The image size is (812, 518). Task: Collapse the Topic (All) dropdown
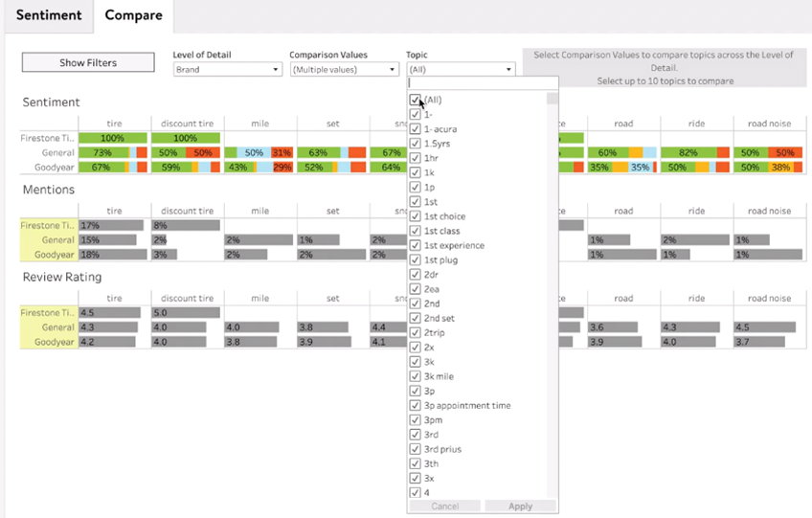pyautogui.click(x=461, y=69)
